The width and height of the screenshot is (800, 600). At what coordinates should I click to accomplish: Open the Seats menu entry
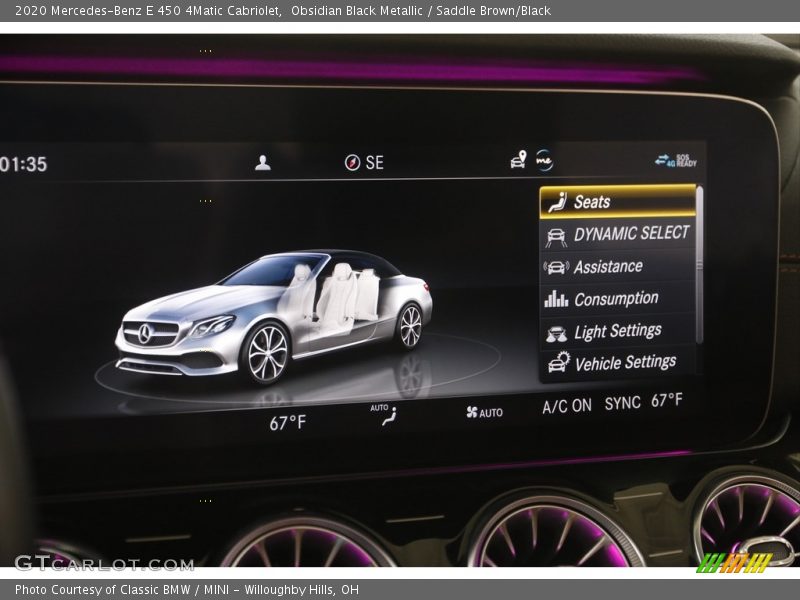click(x=618, y=202)
